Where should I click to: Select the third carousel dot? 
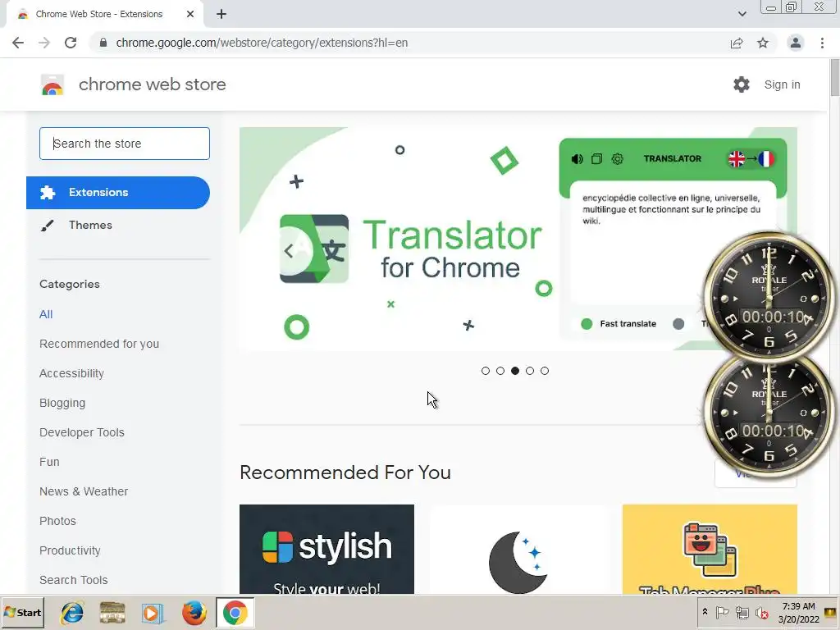click(x=515, y=371)
